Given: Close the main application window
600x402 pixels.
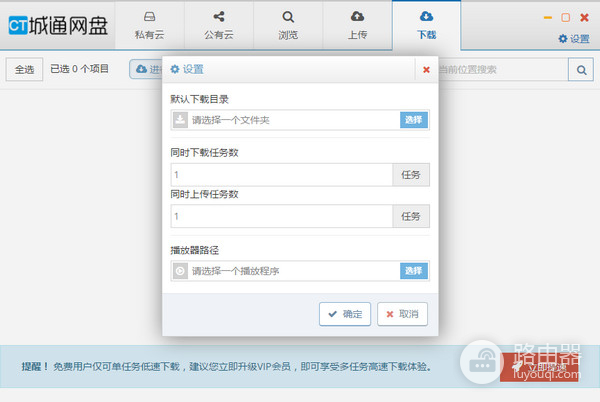Looking at the screenshot, I should point(584,18).
